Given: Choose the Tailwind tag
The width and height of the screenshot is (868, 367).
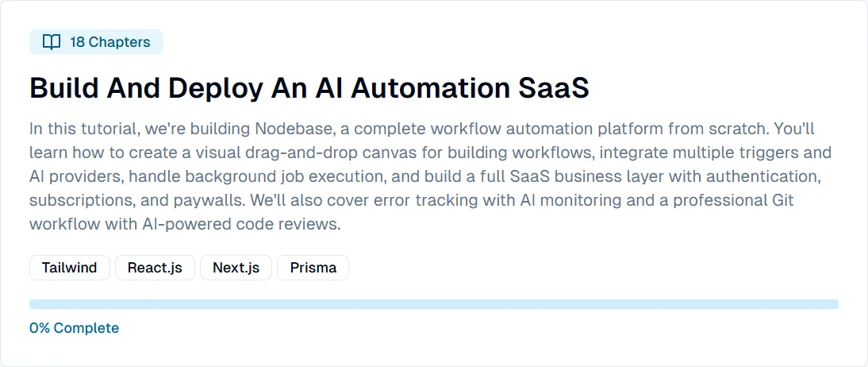Looking at the screenshot, I should 70,268.
